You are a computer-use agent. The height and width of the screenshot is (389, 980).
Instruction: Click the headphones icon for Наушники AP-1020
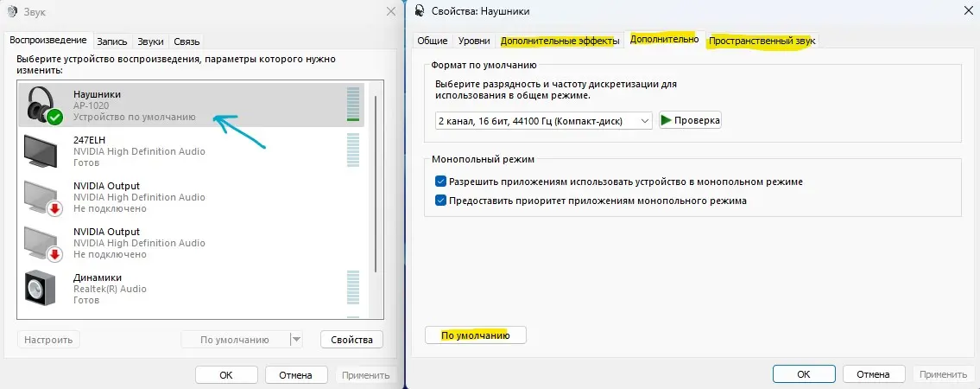coord(44,105)
